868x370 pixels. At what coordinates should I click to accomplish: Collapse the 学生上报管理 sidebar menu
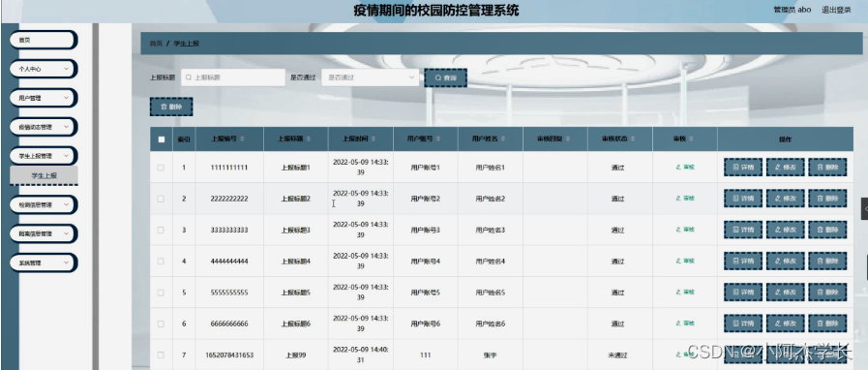coord(44,156)
